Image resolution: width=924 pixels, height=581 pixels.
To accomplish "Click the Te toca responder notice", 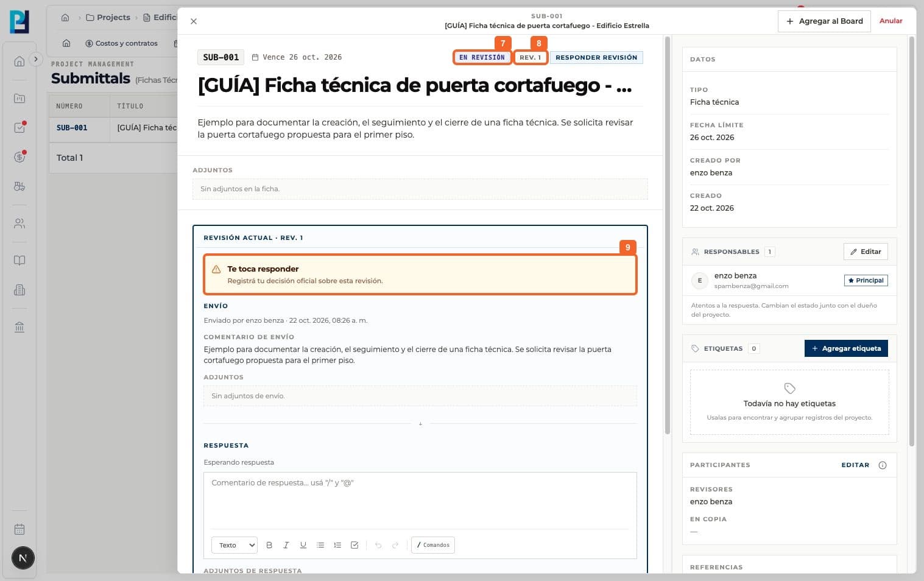I will (x=420, y=275).
